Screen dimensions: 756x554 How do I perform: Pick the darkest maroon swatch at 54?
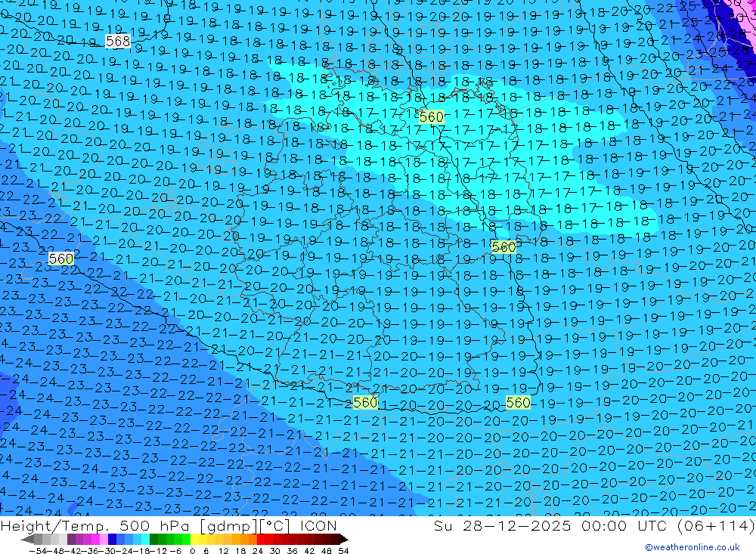(336, 539)
